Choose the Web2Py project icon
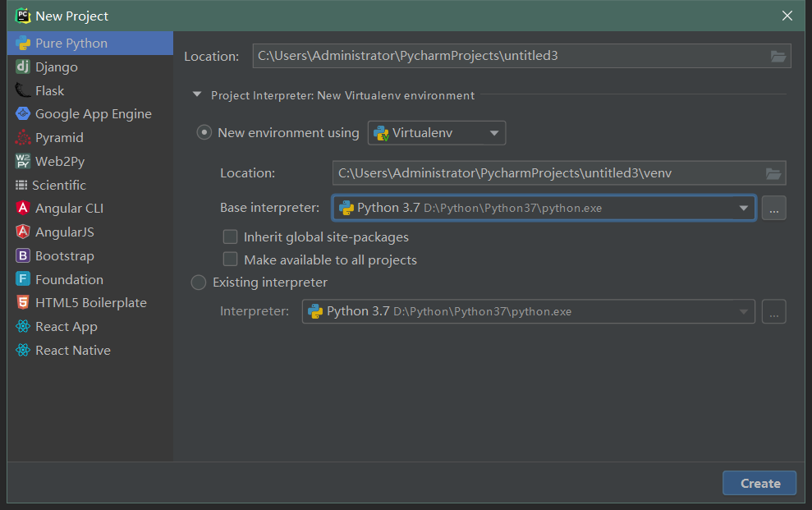 coord(22,161)
